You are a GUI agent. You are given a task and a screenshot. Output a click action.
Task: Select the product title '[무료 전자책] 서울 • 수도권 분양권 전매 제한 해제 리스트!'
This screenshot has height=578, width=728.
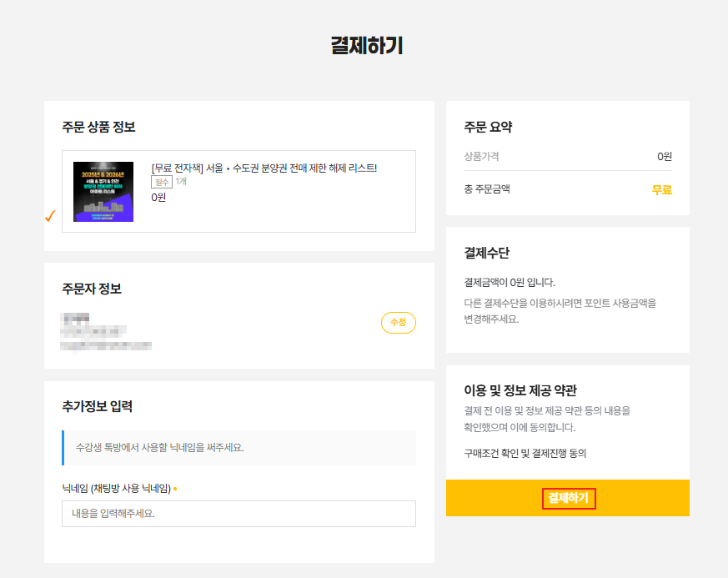[264, 168]
